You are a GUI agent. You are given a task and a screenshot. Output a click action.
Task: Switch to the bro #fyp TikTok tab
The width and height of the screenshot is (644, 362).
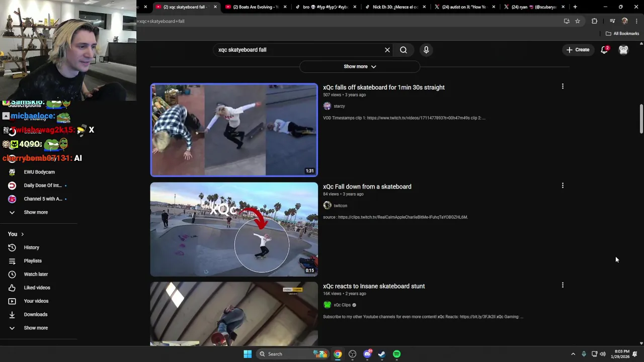coord(325,7)
